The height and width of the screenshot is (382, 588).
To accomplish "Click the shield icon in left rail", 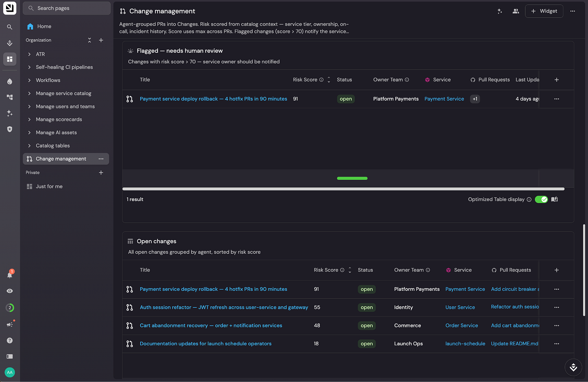I will click(x=10, y=129).
